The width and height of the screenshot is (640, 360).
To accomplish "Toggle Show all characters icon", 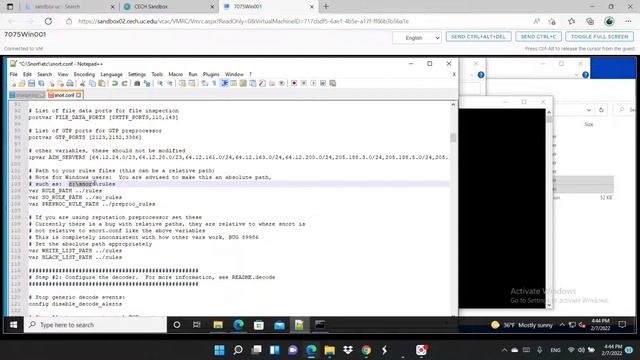I will [x=214, y=83].
